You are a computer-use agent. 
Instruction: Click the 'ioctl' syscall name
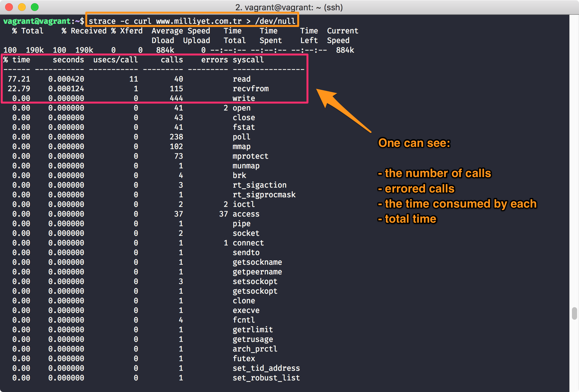pyautogui.click(x=244, y=204)
